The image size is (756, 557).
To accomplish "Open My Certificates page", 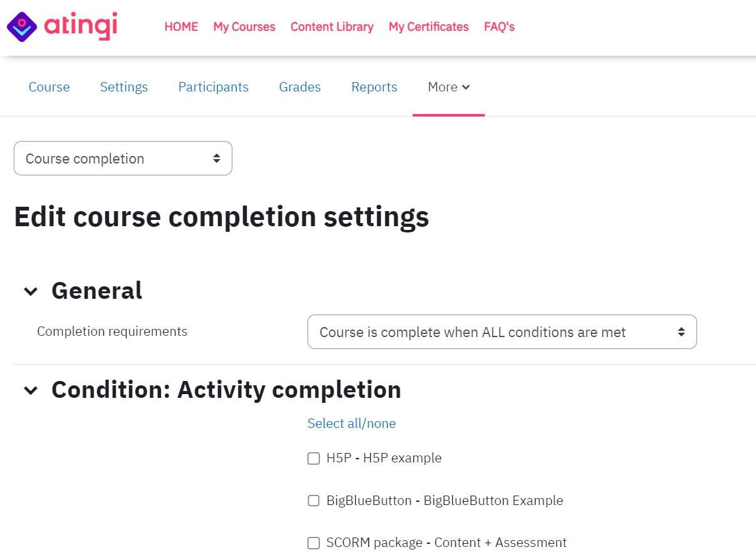I will [x=428, y=27].
